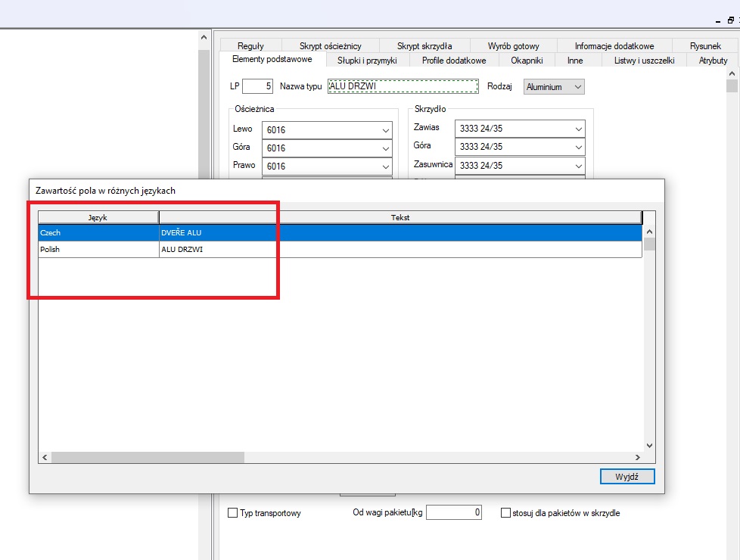Expand the Zasuwnica dropdown

[x=520, y=165]
